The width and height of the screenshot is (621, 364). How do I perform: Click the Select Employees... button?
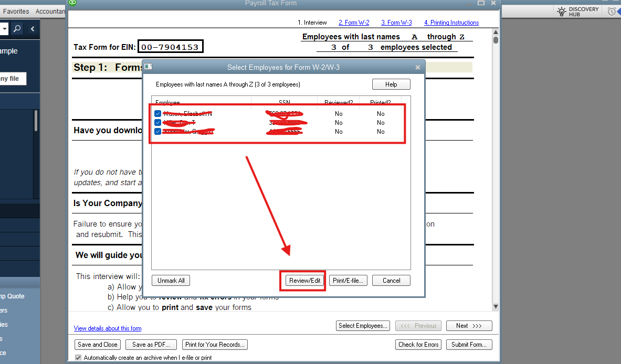click(363, 326)
